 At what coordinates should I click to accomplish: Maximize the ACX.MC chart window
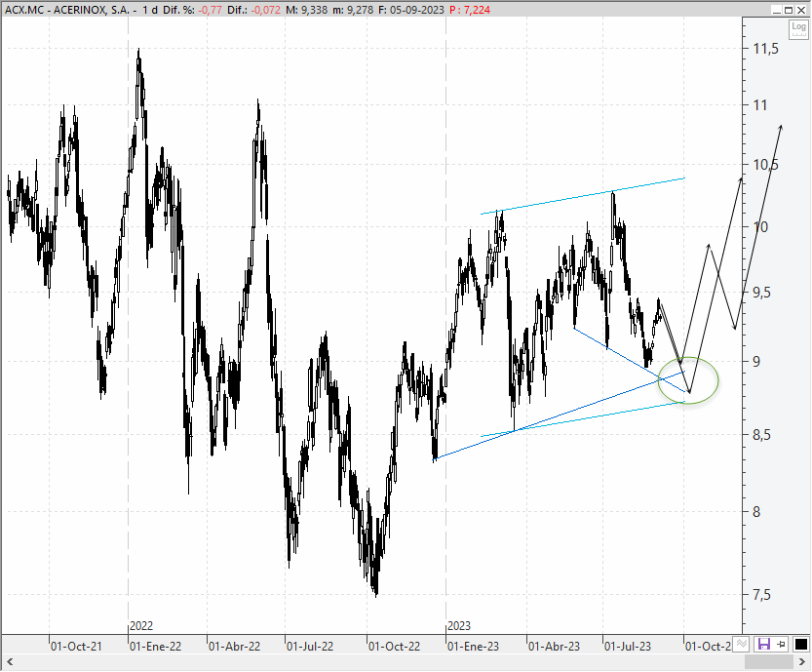(789, 10)
